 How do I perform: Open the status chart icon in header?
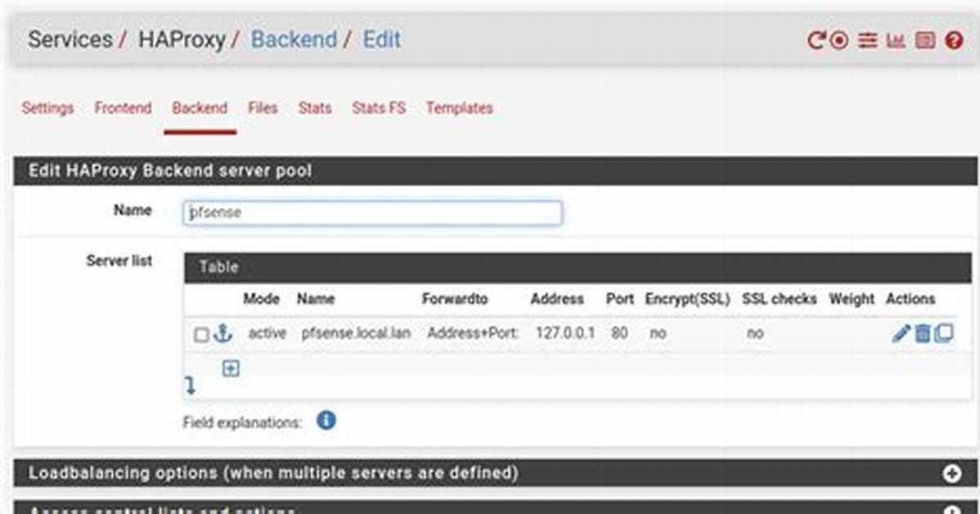click(x=896, y=41)
